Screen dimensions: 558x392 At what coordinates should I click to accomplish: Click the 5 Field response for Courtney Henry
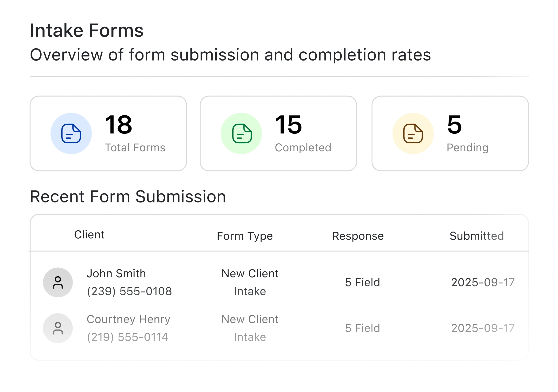(362, 328)
